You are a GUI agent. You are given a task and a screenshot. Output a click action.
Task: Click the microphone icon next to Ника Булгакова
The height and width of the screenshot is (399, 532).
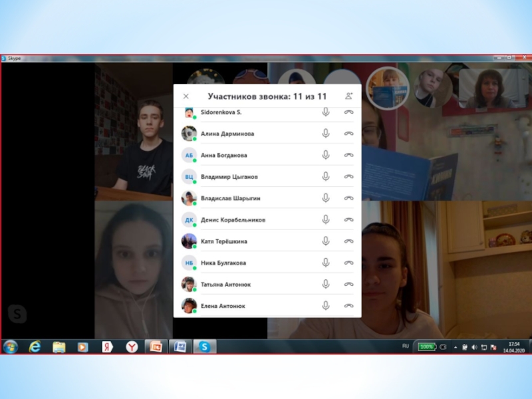(326, 263)
